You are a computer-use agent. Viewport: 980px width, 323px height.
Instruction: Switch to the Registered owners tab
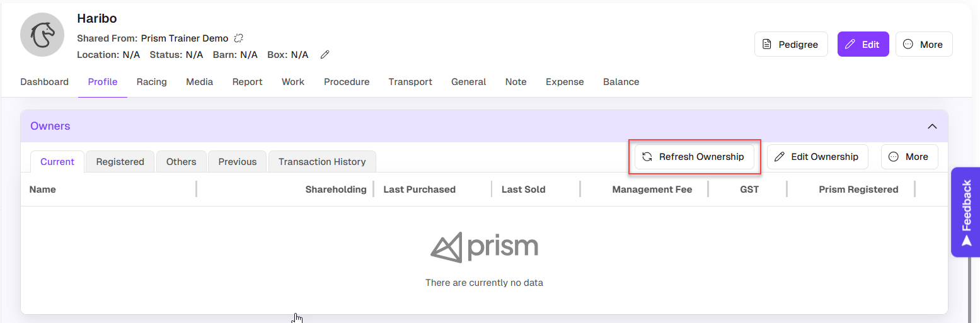coord(120,162)
